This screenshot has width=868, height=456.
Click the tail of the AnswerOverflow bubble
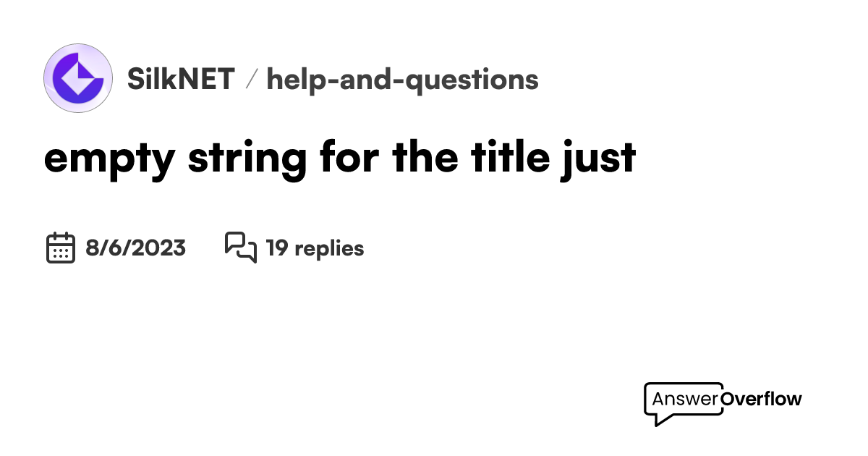tap(660, 419)
